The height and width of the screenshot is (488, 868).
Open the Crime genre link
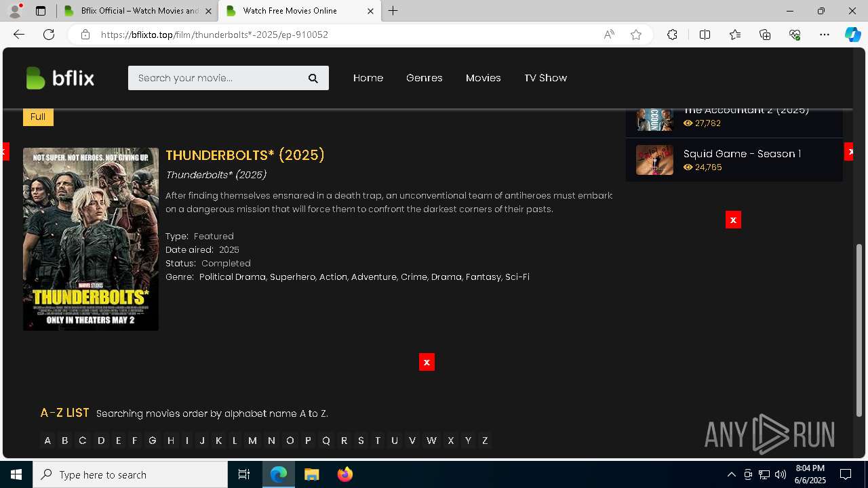point(414,277)
